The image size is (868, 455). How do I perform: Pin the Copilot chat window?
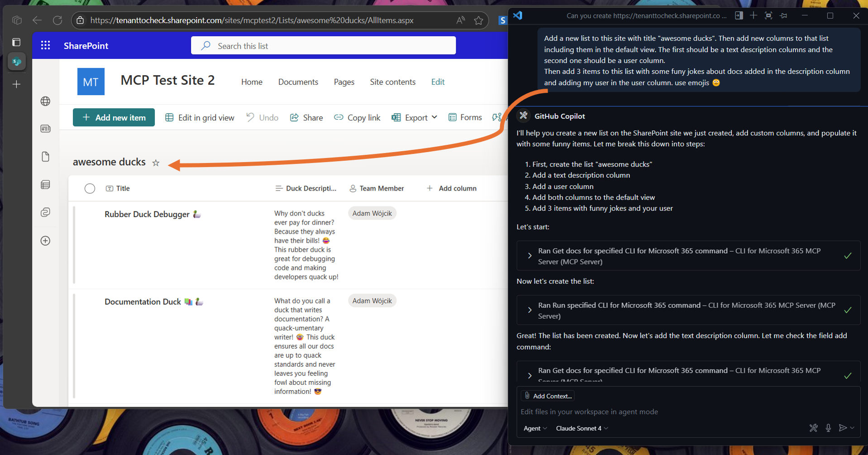pyautogui.click(x=783, y=15)
